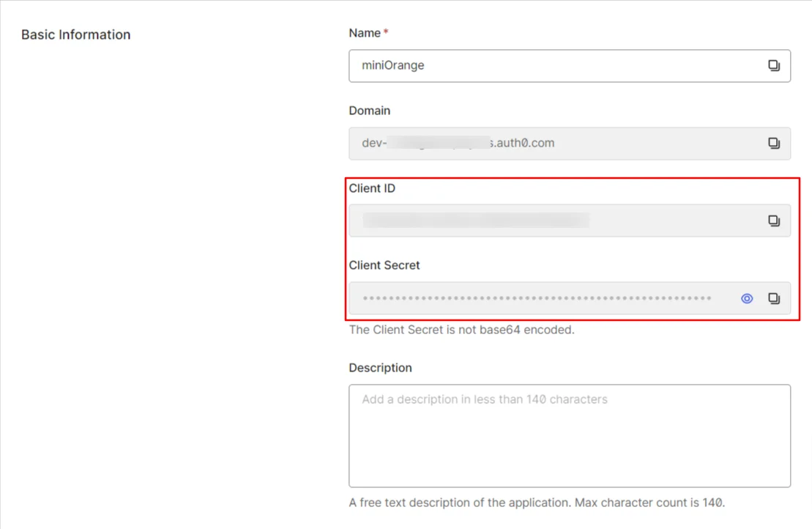Click the required asterisk beside Name
This screenshot has width=812, height=529.
384,29
